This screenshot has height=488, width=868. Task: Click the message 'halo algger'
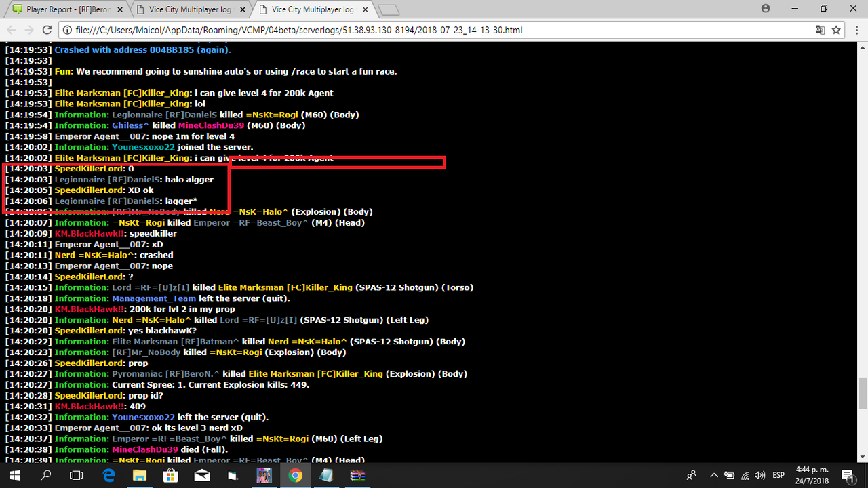(x=189, y=180)
